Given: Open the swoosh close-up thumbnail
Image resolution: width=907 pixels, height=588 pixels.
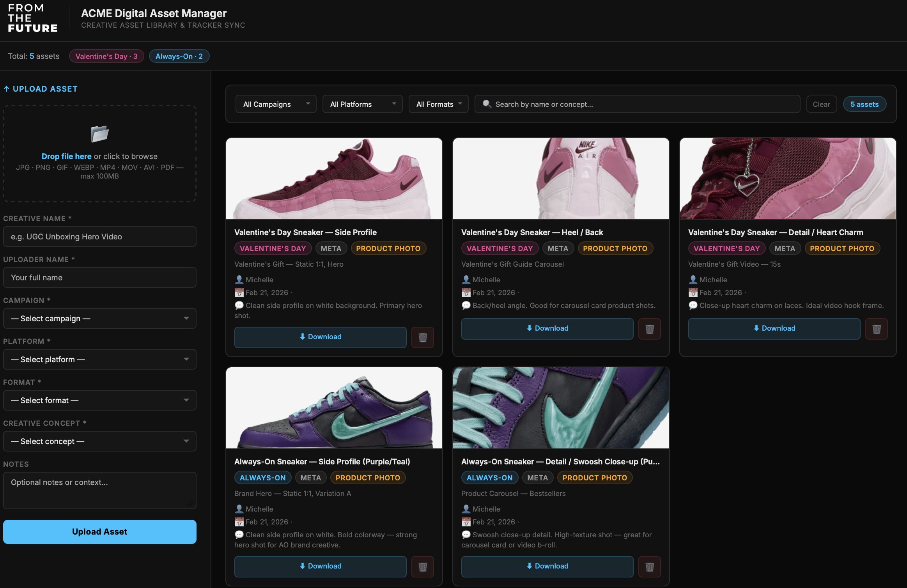Looking at the screenshot, I should (561, 408).
